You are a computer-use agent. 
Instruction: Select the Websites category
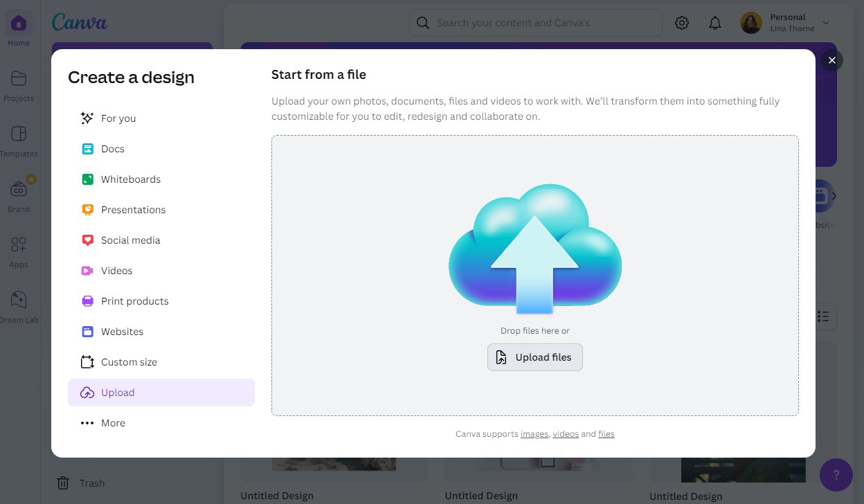point(161,332)
